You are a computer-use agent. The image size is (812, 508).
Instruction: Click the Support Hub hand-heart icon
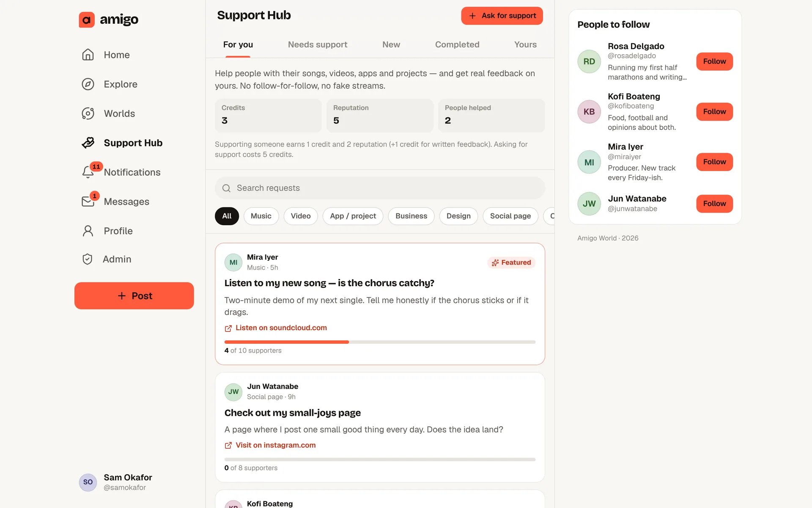(88, 143)
